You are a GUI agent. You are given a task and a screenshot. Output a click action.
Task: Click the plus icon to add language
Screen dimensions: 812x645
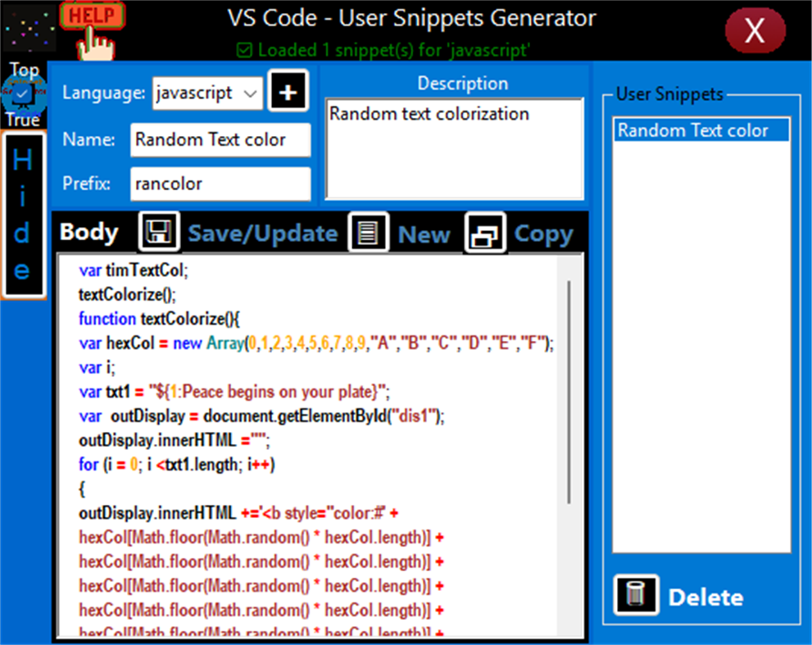288,92
